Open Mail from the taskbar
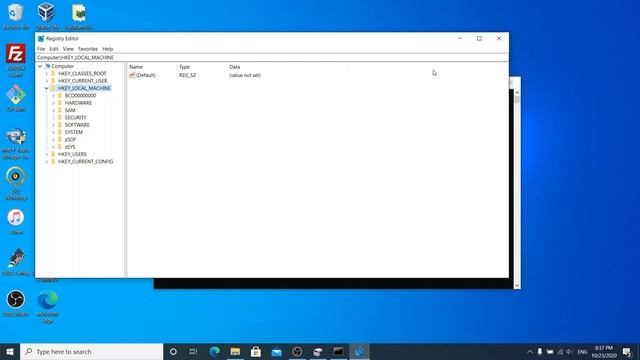 point(277,351)
